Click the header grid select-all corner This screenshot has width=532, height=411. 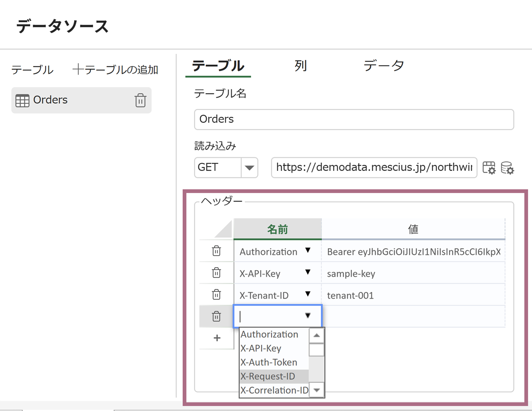tap(216, 229)
